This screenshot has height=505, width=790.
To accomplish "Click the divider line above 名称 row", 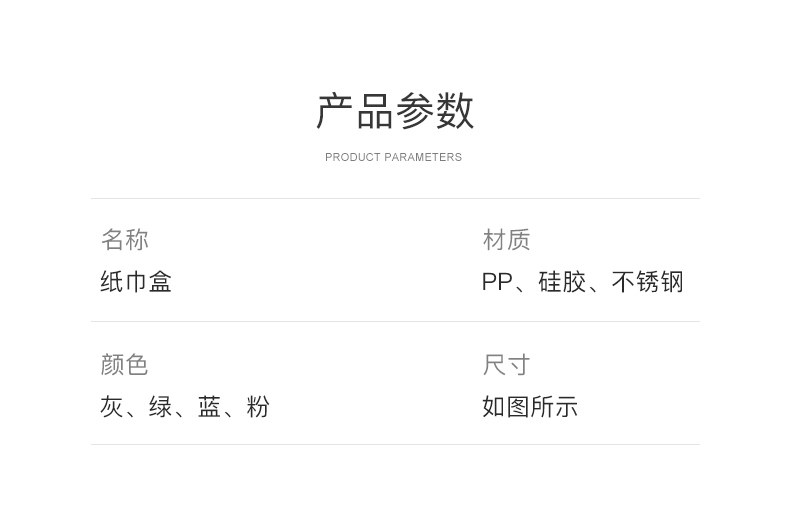I will click(x=395, y=198).
